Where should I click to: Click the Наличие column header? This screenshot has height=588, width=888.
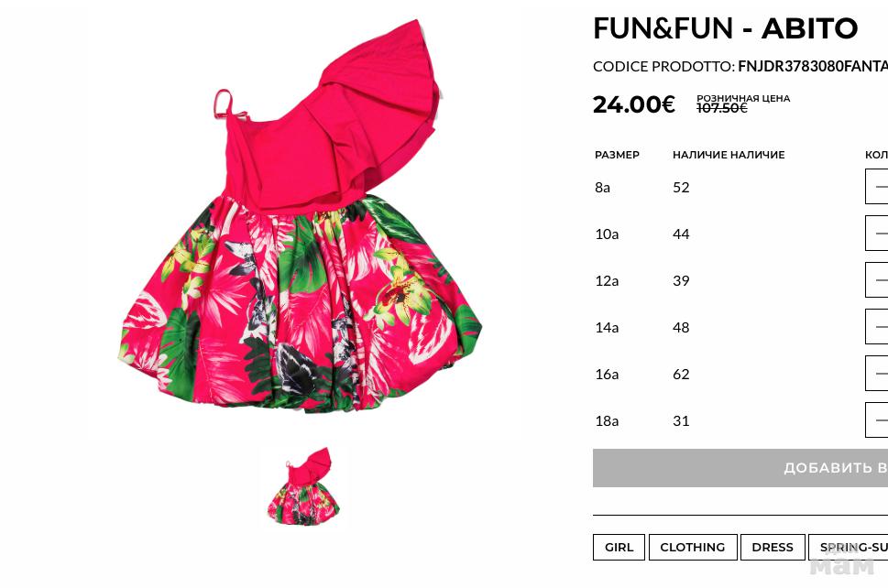coord(729,155)
